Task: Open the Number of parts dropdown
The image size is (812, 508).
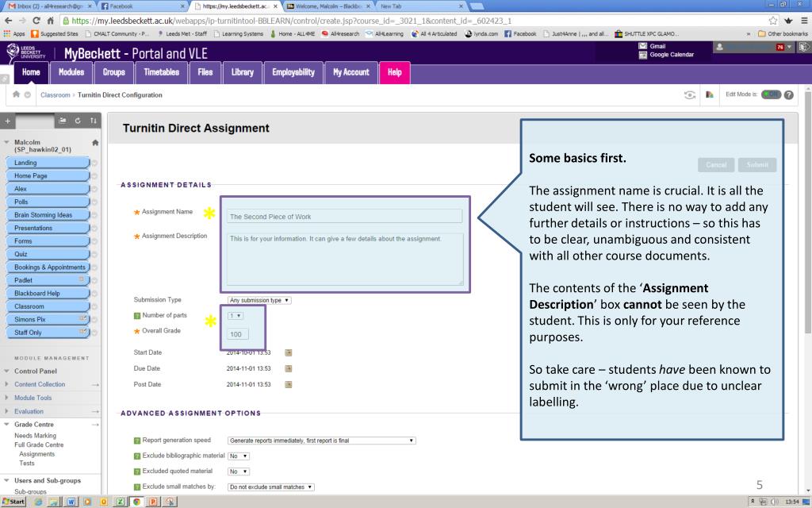Action: (235, 316)
